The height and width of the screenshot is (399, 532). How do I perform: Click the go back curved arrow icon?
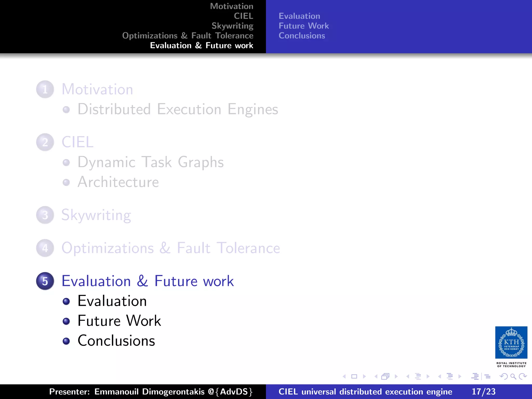pos(504,376)
